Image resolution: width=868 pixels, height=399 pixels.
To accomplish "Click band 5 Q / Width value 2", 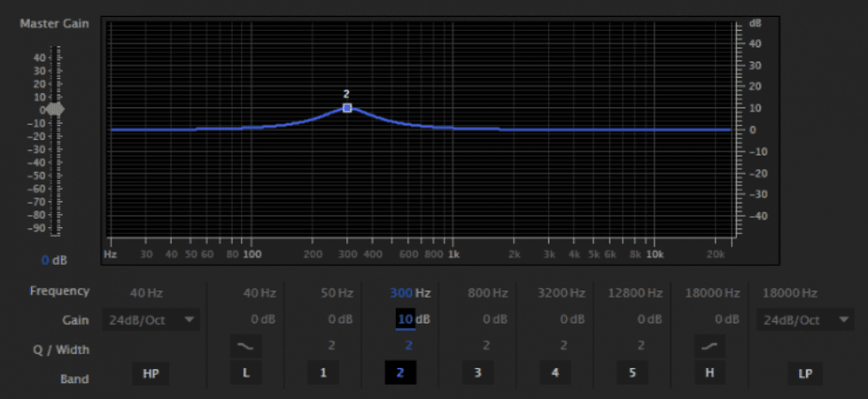I will point(640,345).
